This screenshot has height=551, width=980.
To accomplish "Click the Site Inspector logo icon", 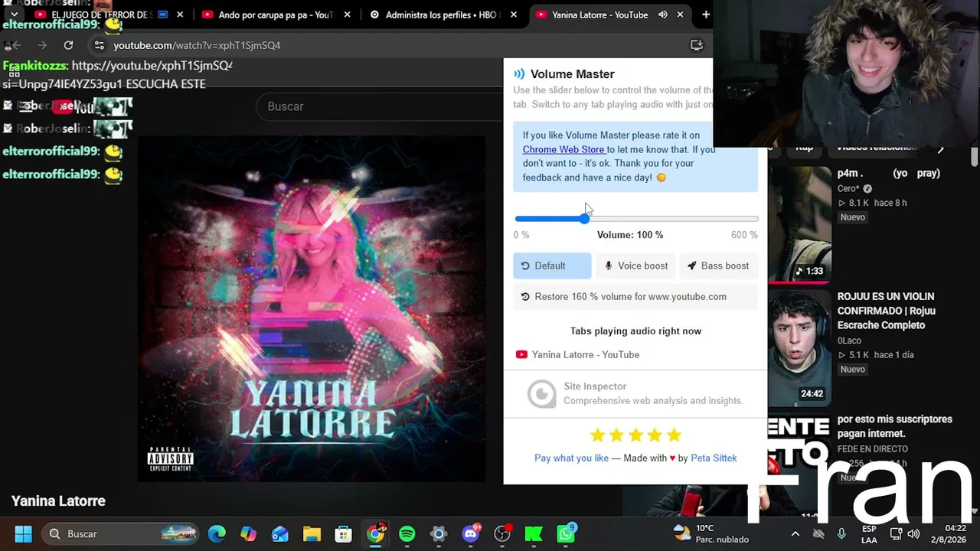I will pyautogui.click(x=541, y=393).
